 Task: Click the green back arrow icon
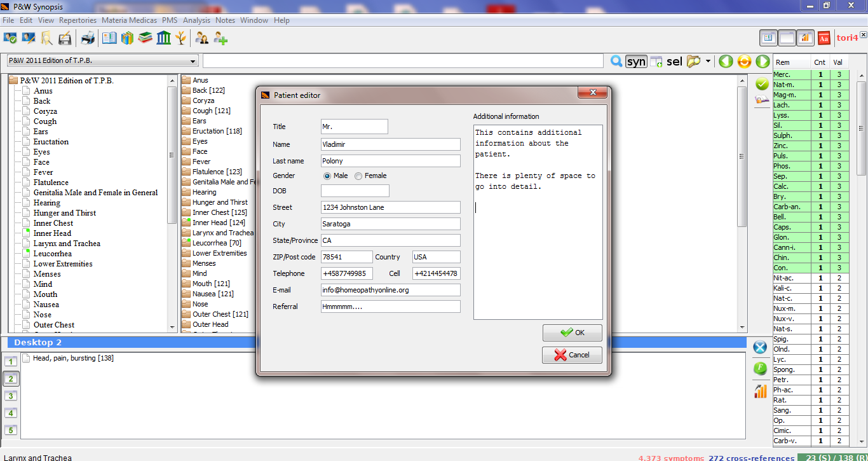(x=726, y=61)
